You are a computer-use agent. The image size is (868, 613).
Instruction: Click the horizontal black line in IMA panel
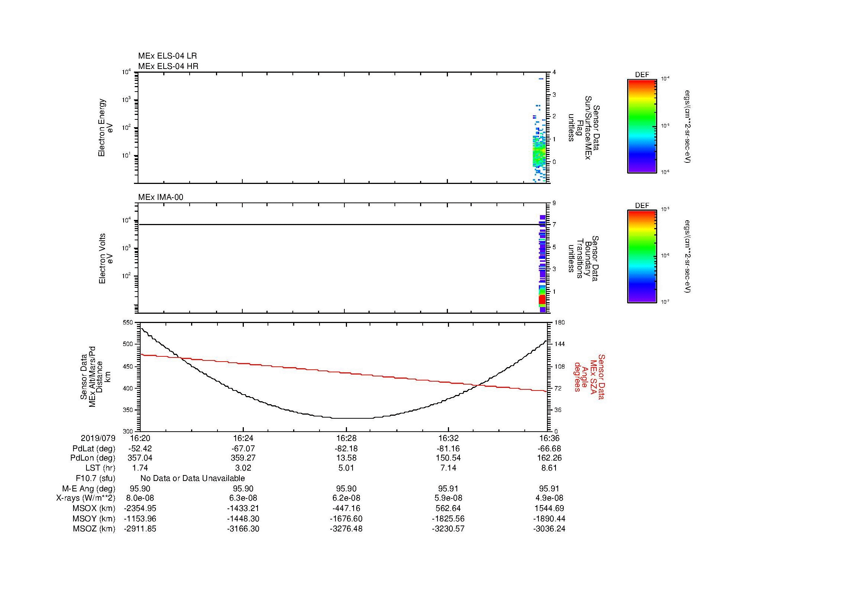pos(342,225)
